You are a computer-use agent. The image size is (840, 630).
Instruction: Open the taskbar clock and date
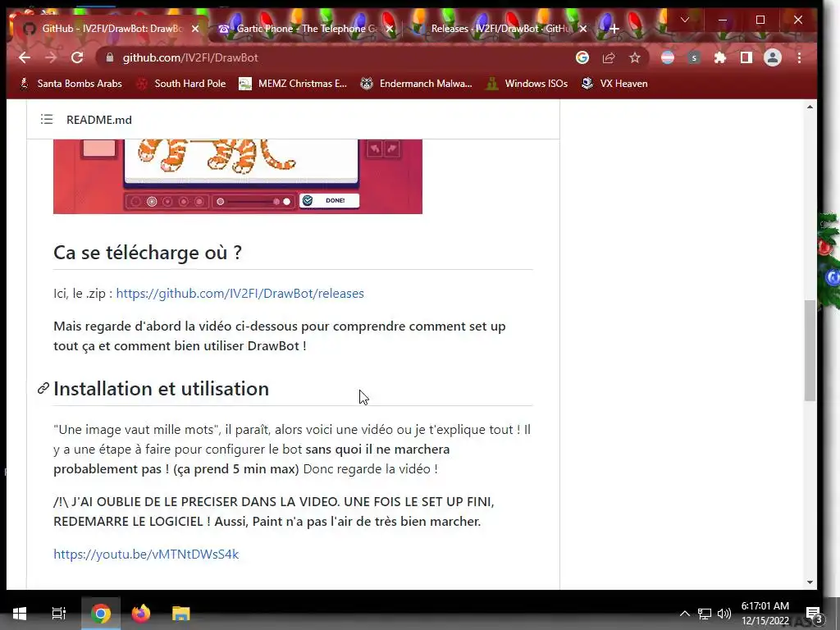tap(765, 614)
